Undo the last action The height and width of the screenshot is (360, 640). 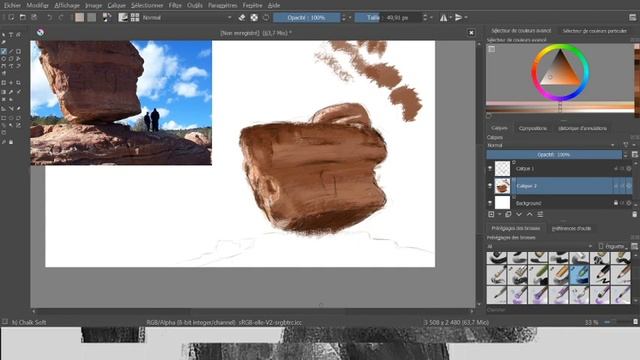click(x=50, y=18)
